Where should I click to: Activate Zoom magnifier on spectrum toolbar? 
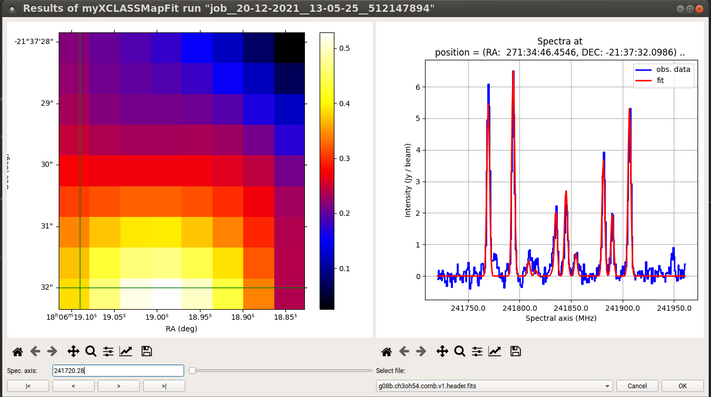coord(460,351)
